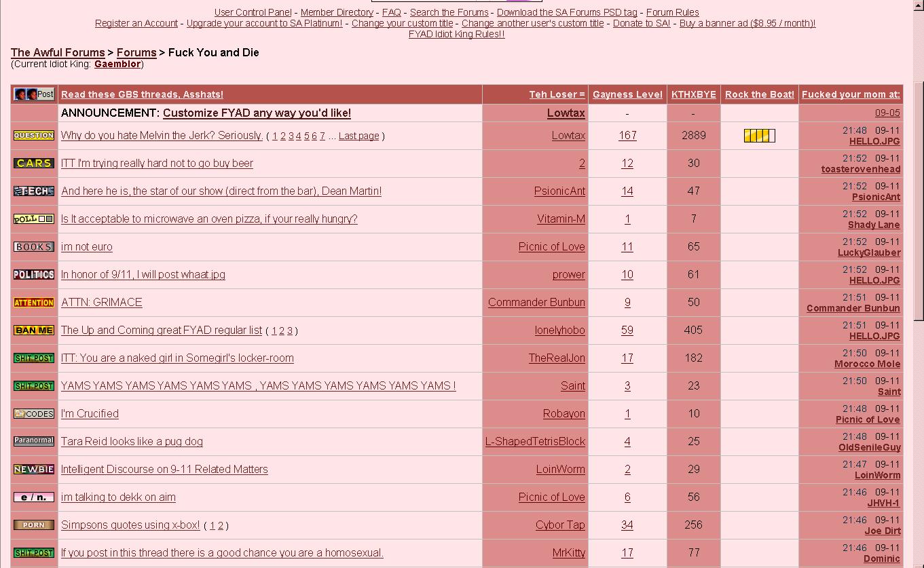The image size is (924, 568).
Task: Click the e/n tag icon
Action: tap(34, 497)
